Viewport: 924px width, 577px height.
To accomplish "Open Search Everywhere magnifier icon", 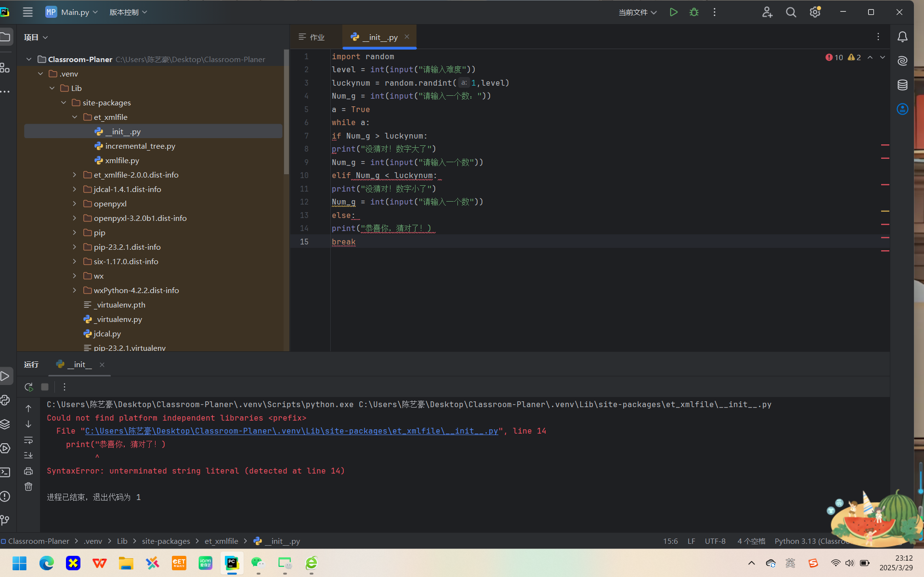I will coord(791,12).
